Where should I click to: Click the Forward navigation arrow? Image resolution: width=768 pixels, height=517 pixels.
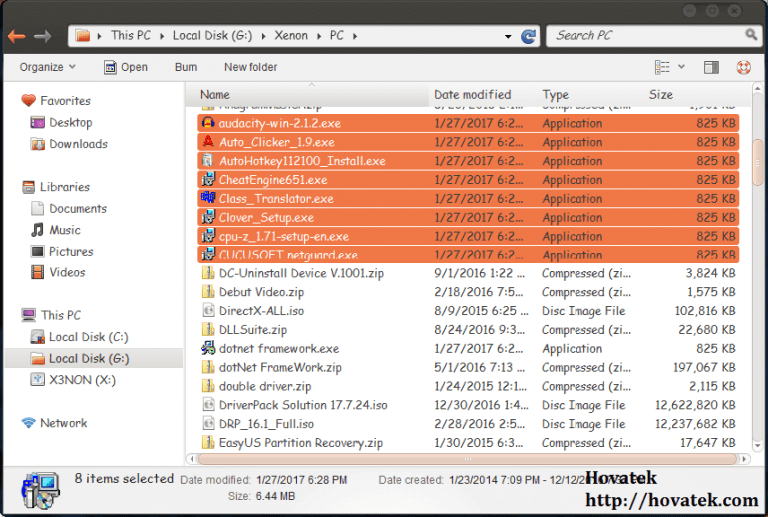click(x=42, y=36)
